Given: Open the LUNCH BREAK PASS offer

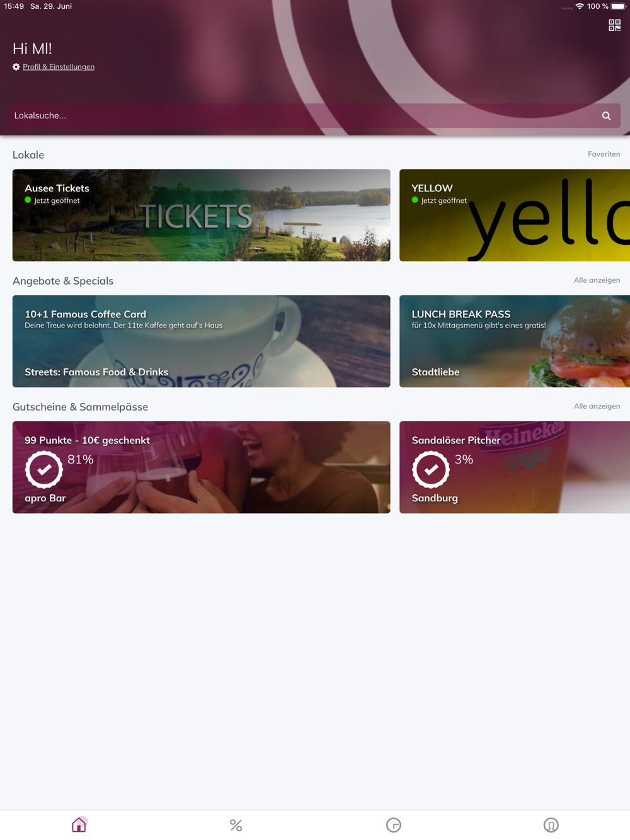Looking at the screenshot, I should point(515,341).
